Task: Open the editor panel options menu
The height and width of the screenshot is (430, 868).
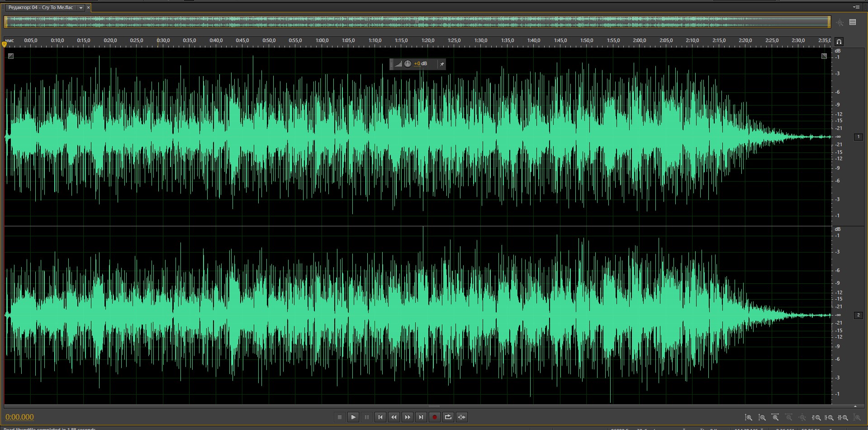Action: [x=856, y=7]
